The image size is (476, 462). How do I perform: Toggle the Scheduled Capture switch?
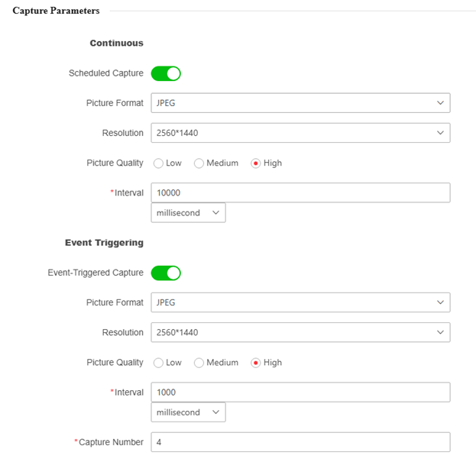pos(166,73)
